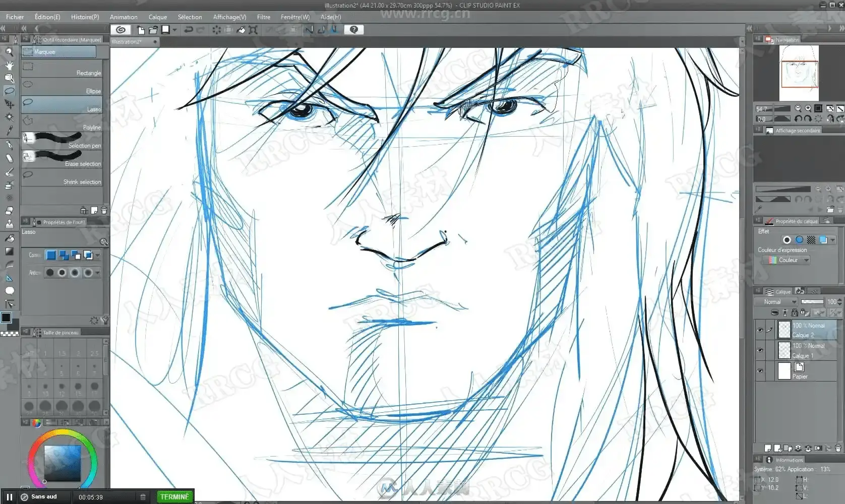The width and height of the screenshot is (845, 504).
Task: Switch to Illustration2 document tab
Action: (134, 42)
